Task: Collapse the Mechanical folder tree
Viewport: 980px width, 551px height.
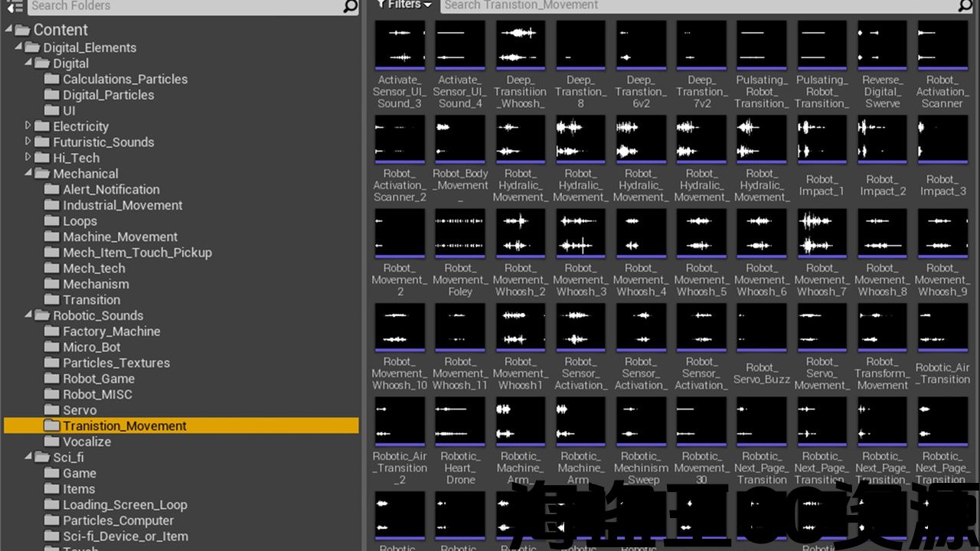Action: [28, 174]
